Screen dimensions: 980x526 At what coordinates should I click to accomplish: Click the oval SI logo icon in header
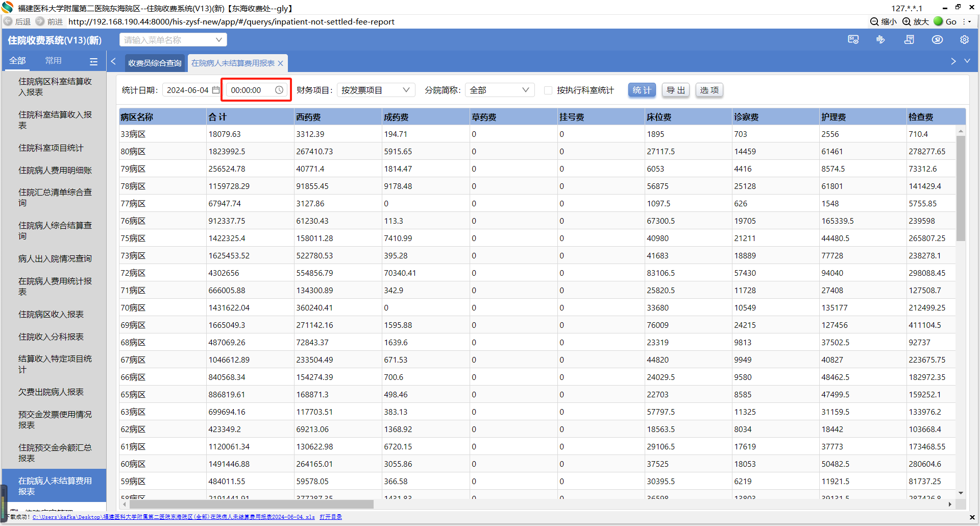click(x=937, y=40)
